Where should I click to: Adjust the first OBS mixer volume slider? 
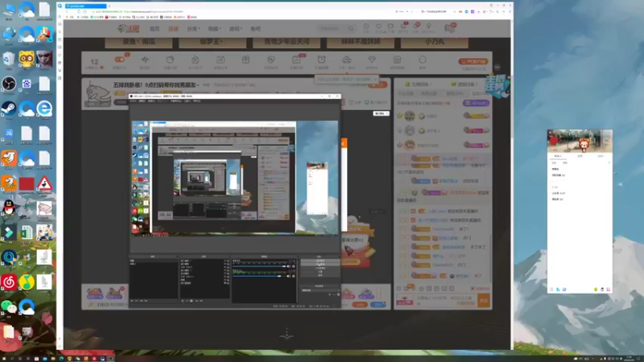tap(259, 266)
